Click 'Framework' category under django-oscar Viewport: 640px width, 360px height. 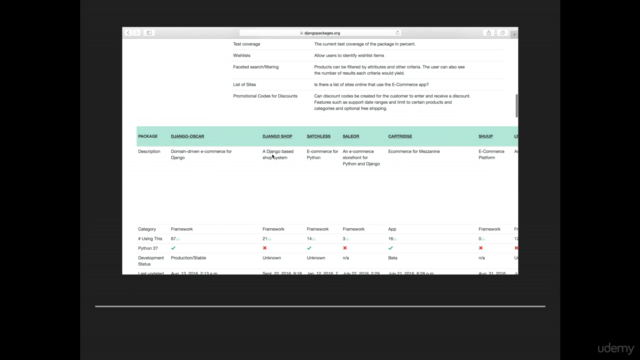coord(182,229)
